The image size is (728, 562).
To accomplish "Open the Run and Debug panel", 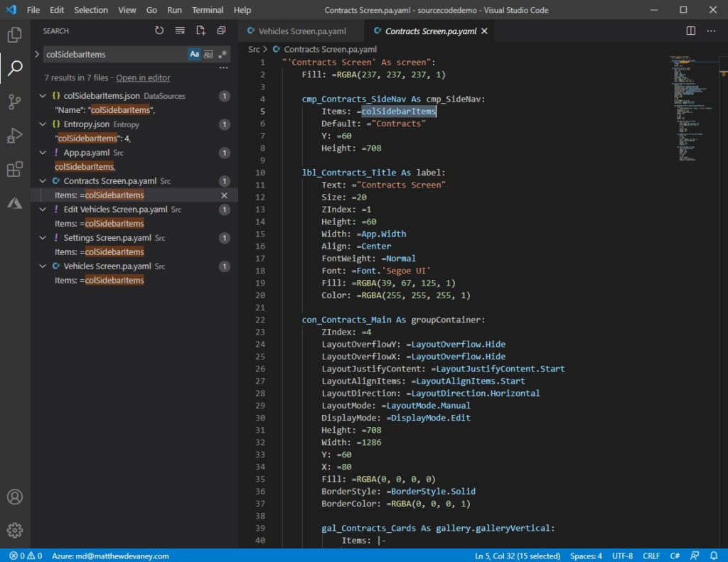I will [x=14, y=137].
